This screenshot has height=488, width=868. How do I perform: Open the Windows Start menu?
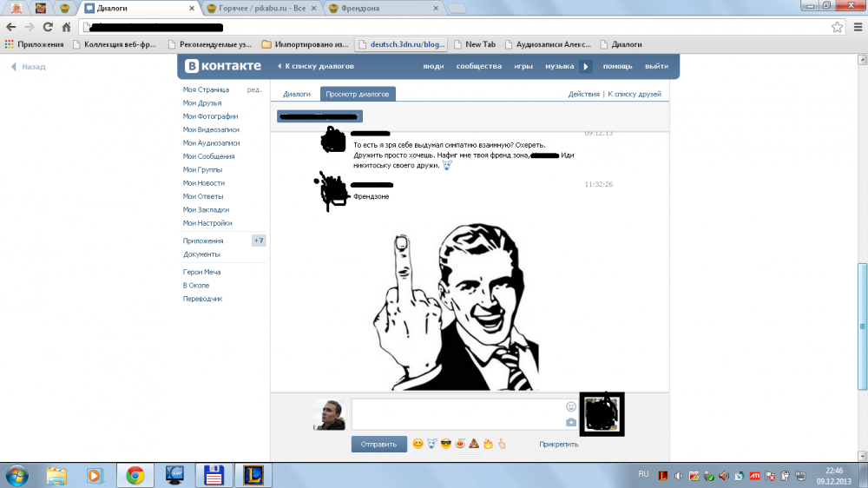[x=16, y=475]
